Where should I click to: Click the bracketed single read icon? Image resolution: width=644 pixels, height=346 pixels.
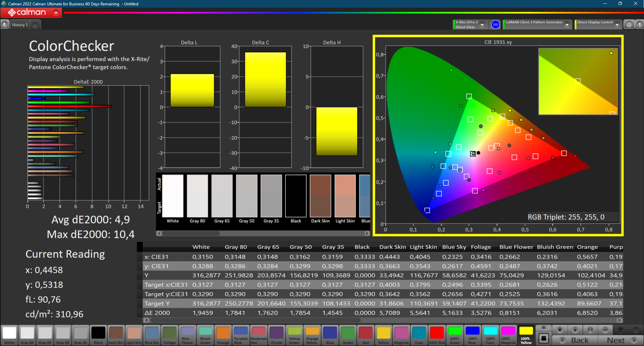click(x=590, y=330)
